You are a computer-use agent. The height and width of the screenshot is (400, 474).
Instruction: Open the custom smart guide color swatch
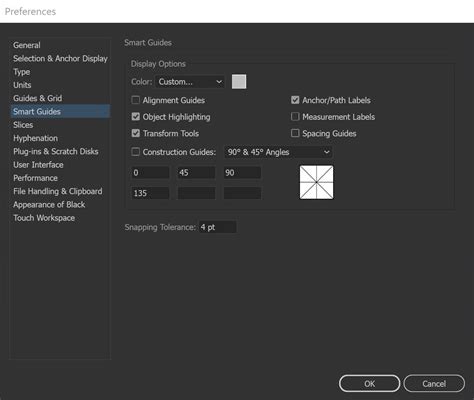click(239, 82)
